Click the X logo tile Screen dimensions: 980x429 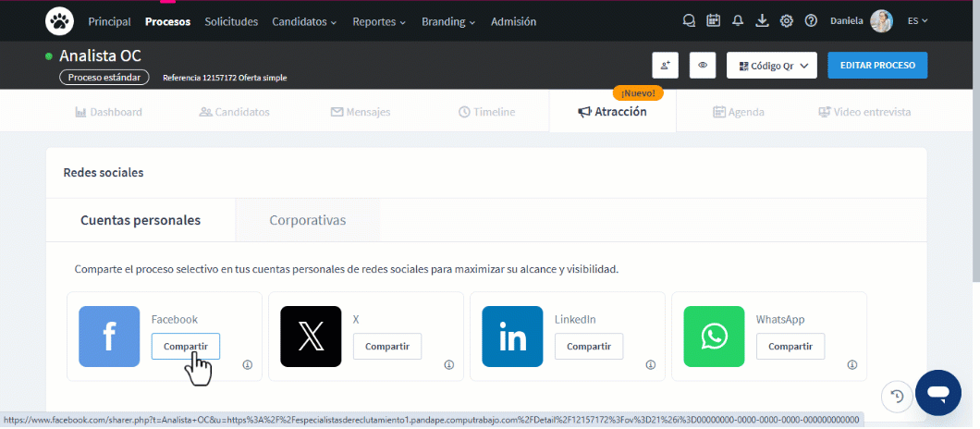(x=311, y=337)
